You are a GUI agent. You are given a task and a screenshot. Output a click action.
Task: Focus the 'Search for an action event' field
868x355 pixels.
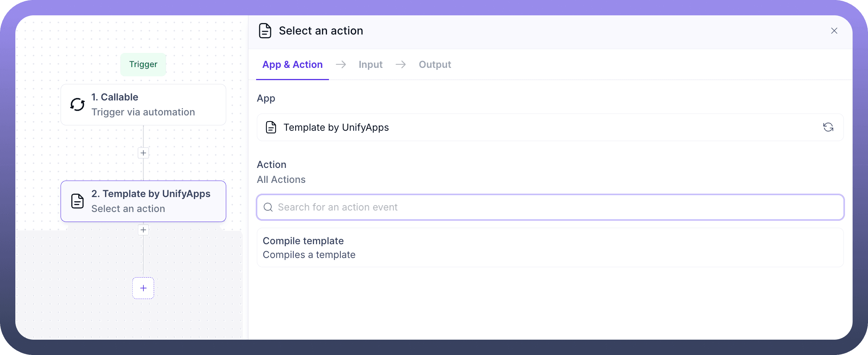[552, 207]
